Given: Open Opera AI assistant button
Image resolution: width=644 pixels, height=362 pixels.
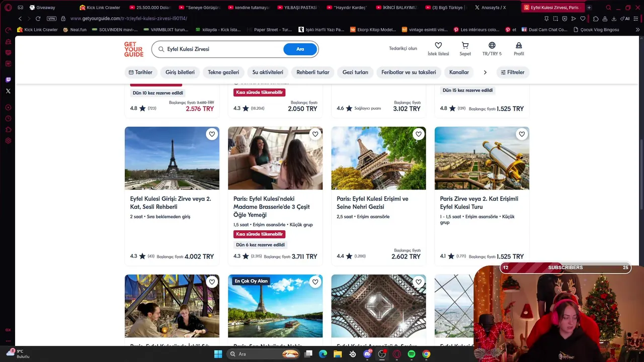Looking at the screenshot, I should pos(625,19).
